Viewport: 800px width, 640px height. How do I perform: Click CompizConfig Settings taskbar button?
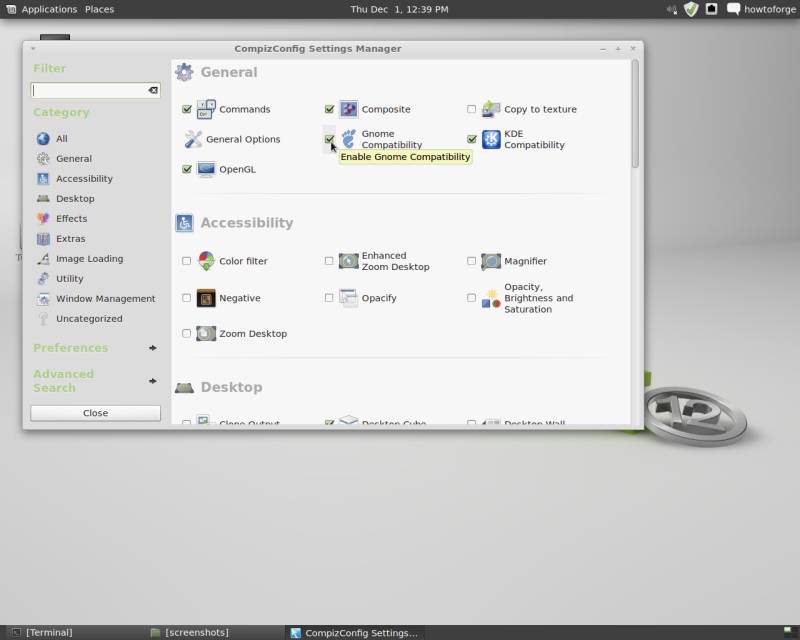pyautogui.click(x=355, y=633)
